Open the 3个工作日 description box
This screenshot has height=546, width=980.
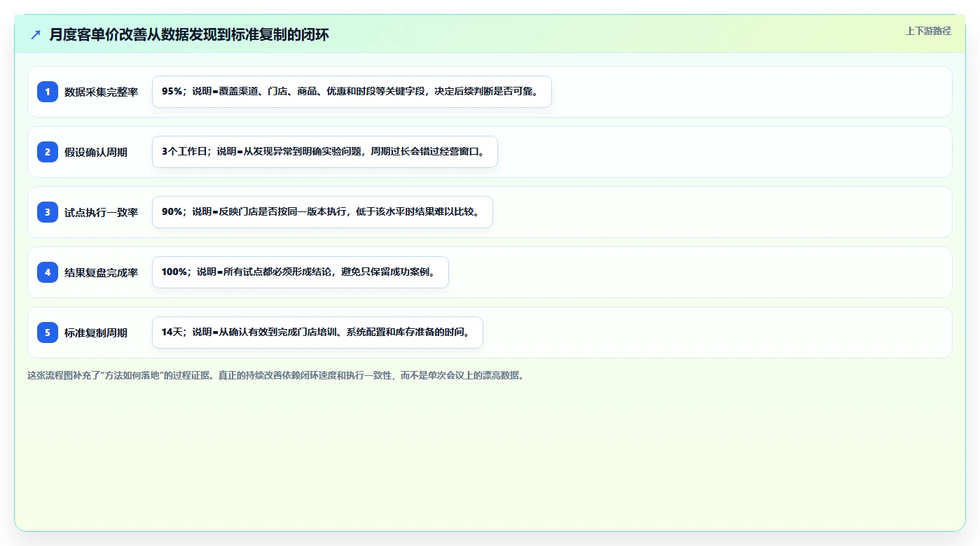tap(325, 152)
